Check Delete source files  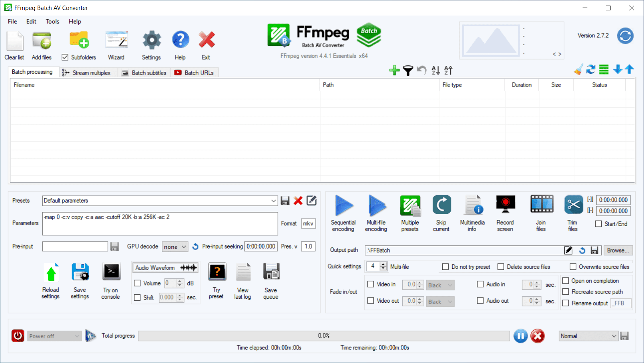coord(501,267)
